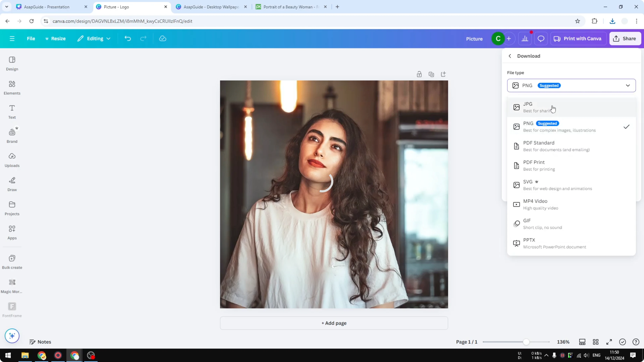
Task: Click the Add page button
Action: [334, 323]
